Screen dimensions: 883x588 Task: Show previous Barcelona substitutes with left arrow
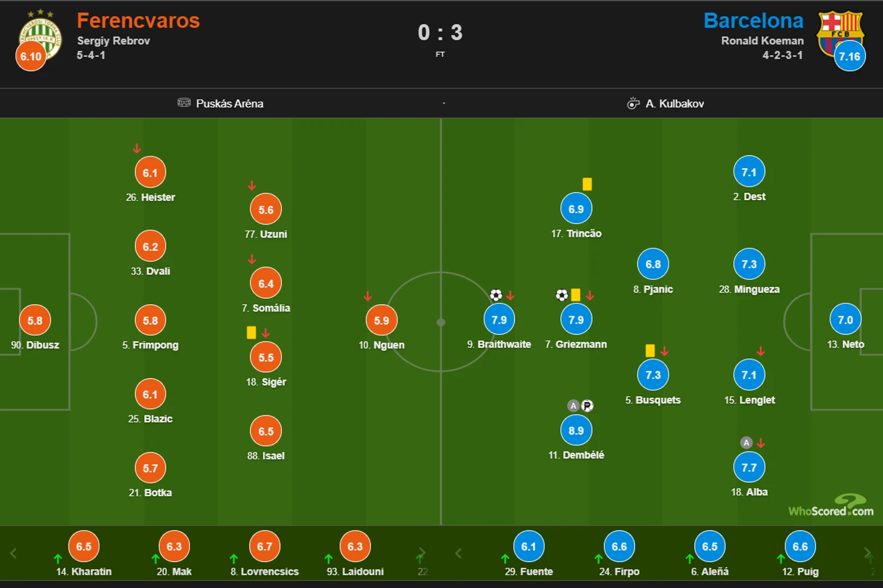[x=458, y=553]
